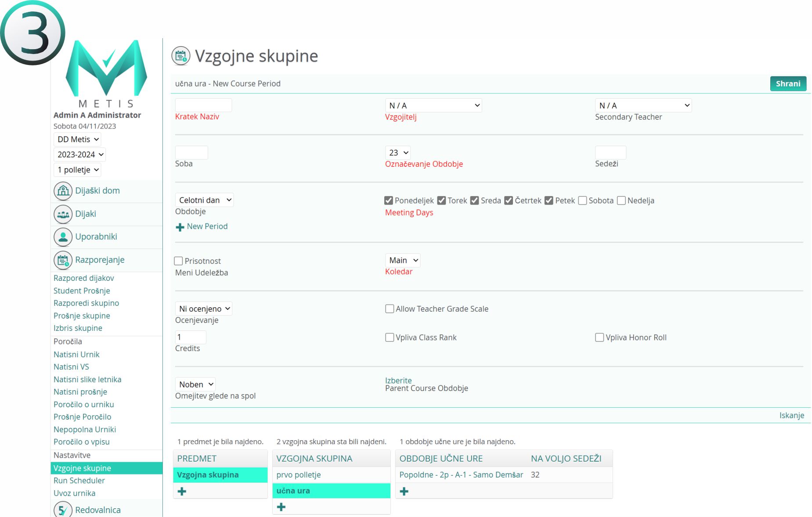The image size is (812, 517).
Task: Click plus icon under Vzgojna skupina column
Action: coord(281,507)
